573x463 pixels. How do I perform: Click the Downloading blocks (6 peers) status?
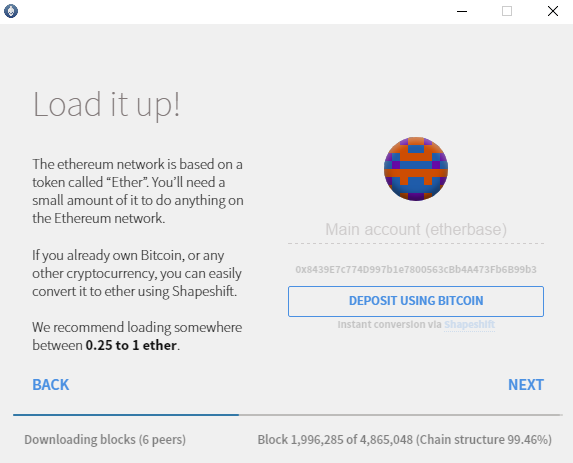coord(105,440)
